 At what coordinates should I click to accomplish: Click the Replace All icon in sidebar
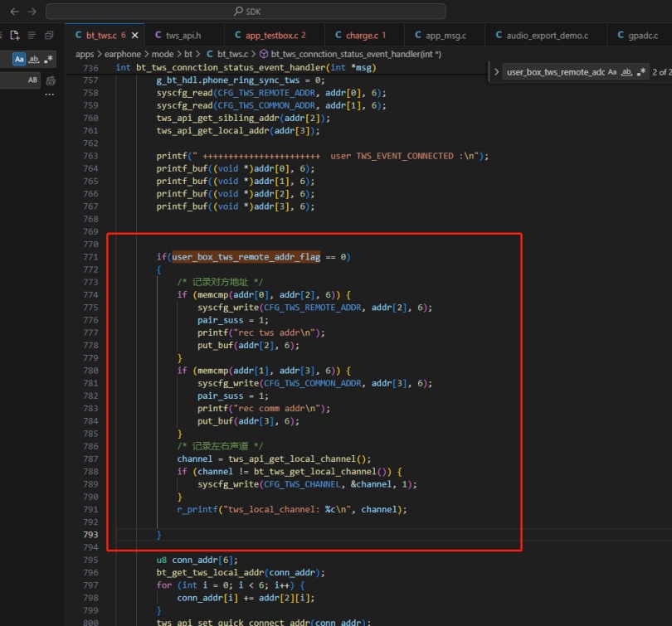point(51,80)
